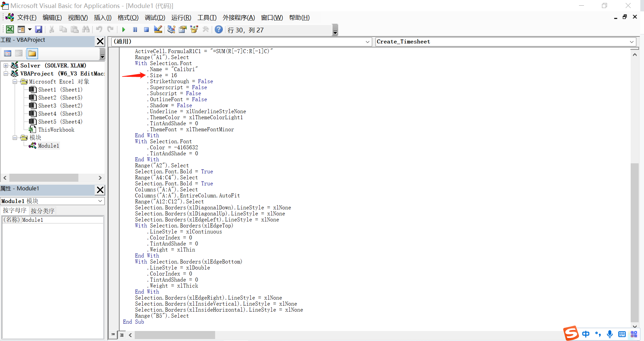Open the 编辑(E) menu

52,18
